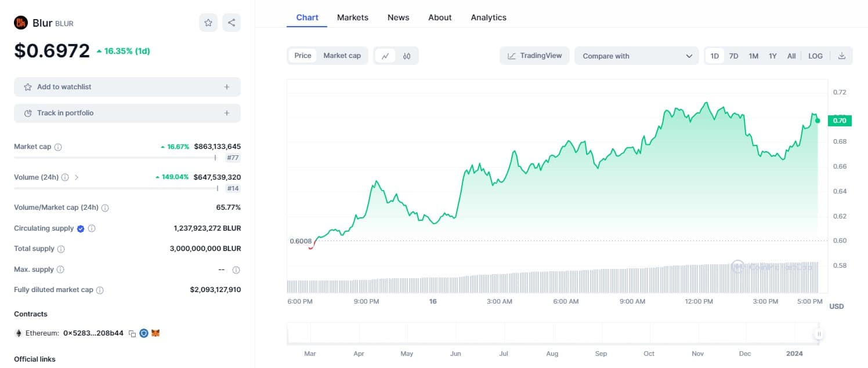Toggle chart to Market cap view
Image resolution: width=868 pixels, height=368 pixels.
click(x=342, y=56)
